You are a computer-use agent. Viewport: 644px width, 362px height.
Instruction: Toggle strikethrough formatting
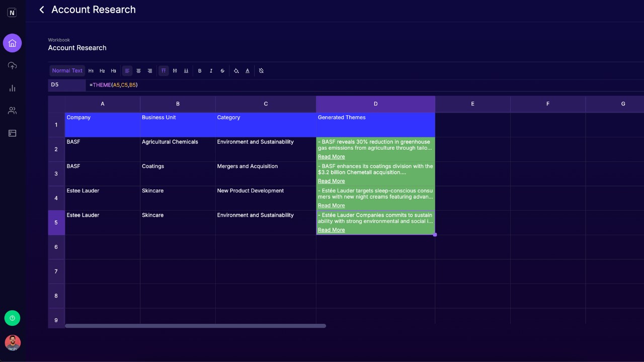tap(222, 71)
